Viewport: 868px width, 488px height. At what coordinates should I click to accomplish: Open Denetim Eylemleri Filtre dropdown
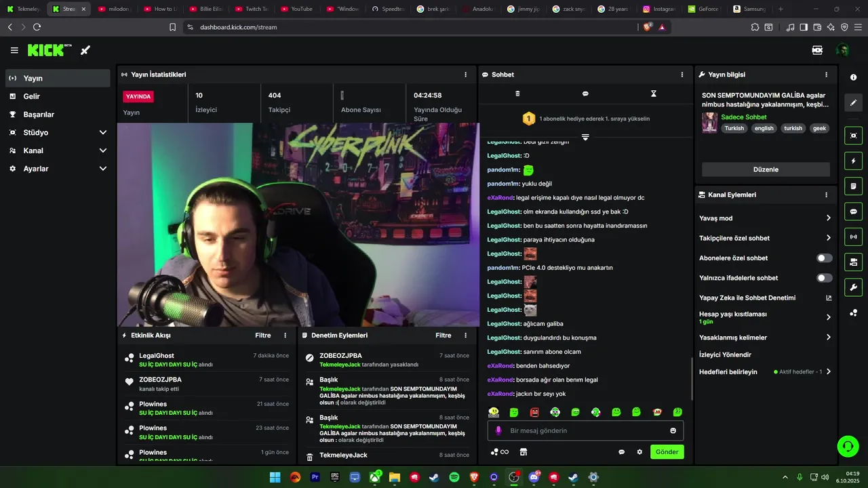(x=443, y=335)
